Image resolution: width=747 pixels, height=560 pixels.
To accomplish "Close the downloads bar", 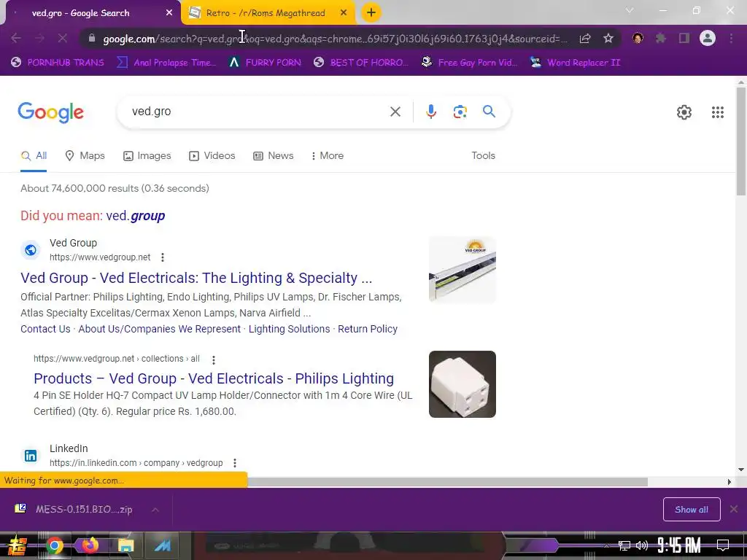I will [734, 509].
